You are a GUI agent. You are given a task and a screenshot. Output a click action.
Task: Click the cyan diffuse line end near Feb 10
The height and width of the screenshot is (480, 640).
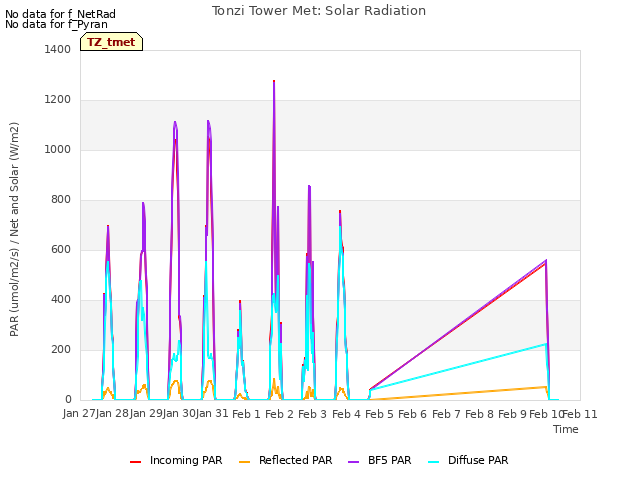point(546,344)
